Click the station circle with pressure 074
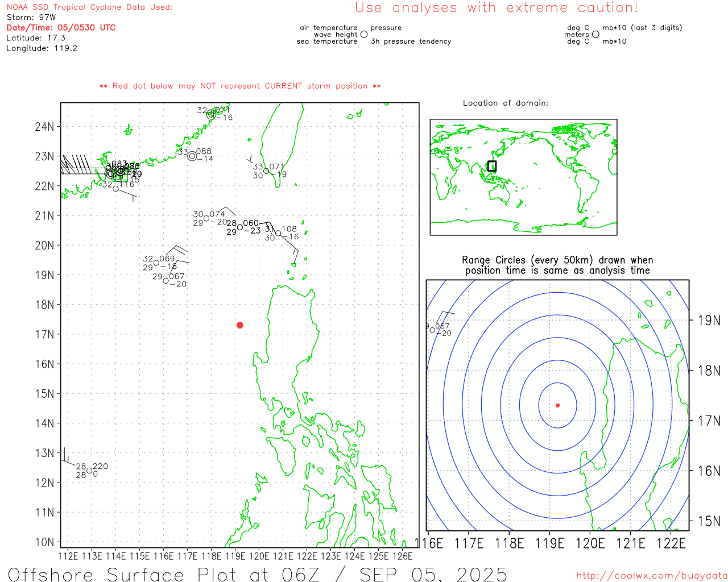The width and height of the screenshot is (728, 582). click(206, 218)
